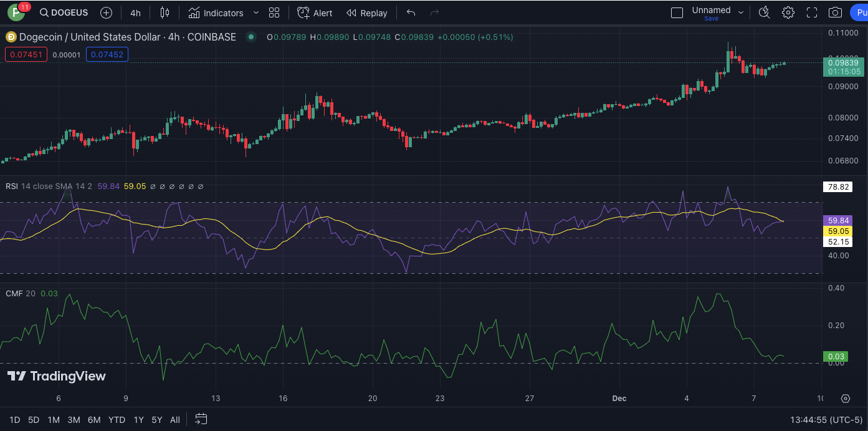Viewport: 868px width, 431px height.
Task: Take a chart snapshot with camera icon
Action: [835, 12]
